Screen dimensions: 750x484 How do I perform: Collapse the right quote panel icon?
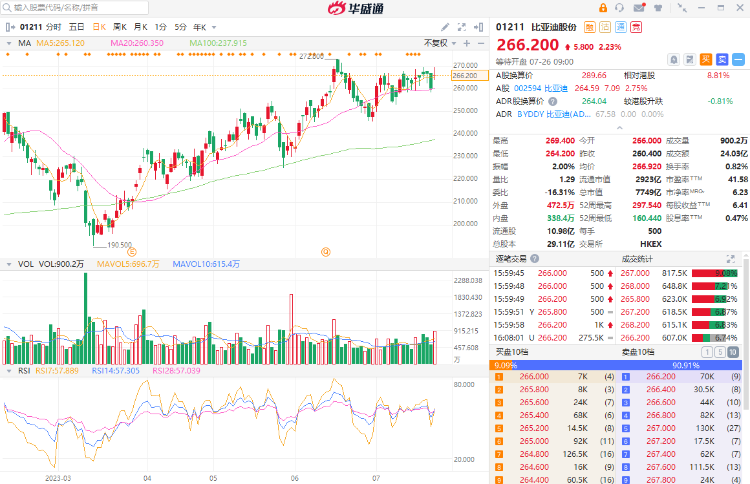click(478, 27)
